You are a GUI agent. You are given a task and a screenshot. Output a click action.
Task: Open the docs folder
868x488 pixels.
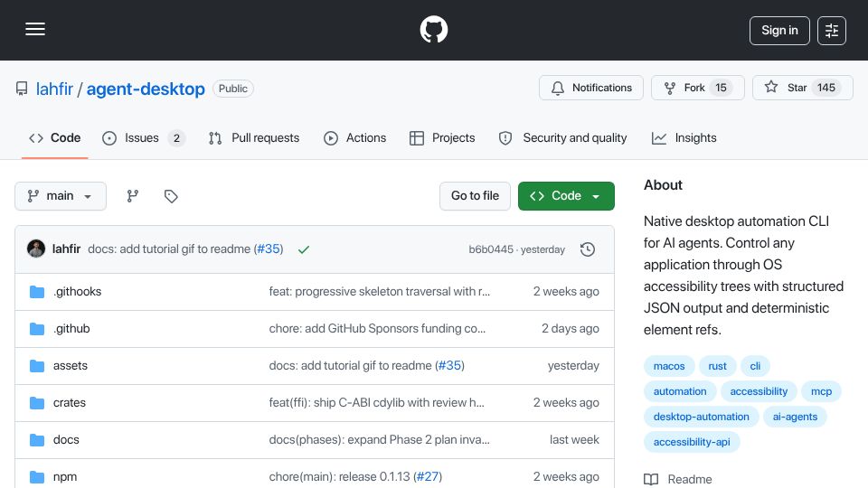pyautogui.click(x=66, y=440)
